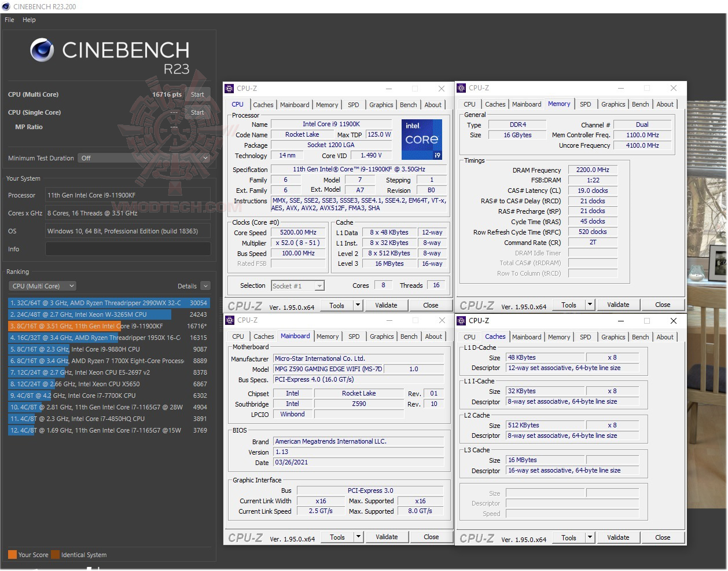Image resolution: width=728 pixels, height=571 pixels.
Task: Select the i7-1165G7 @ 28W ranking row
Action: tap(109, 407)
